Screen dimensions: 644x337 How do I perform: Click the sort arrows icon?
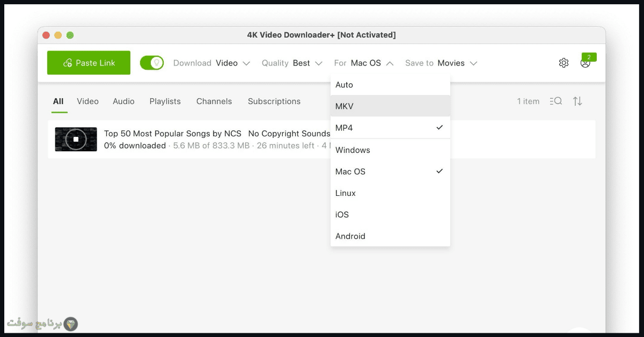[577, 101]
